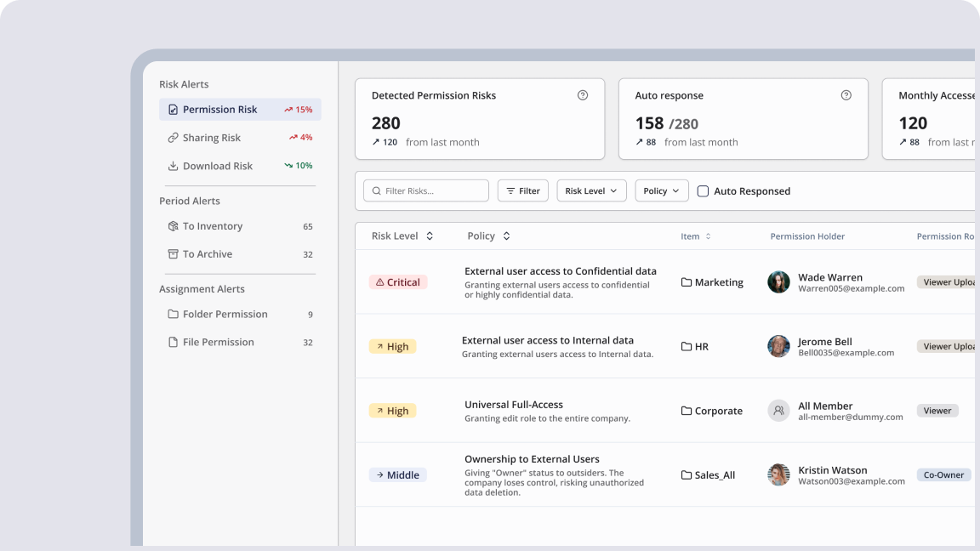Click the Co-Owner role tag
Screen dimensions: 980x551
(x=943, y=474)
